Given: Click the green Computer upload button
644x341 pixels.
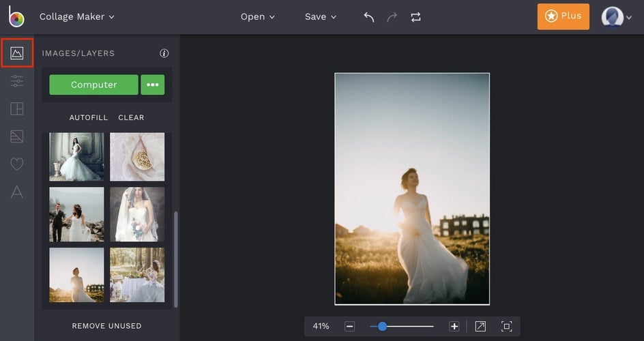Looking at the screenshot, I should click(93, 85).
